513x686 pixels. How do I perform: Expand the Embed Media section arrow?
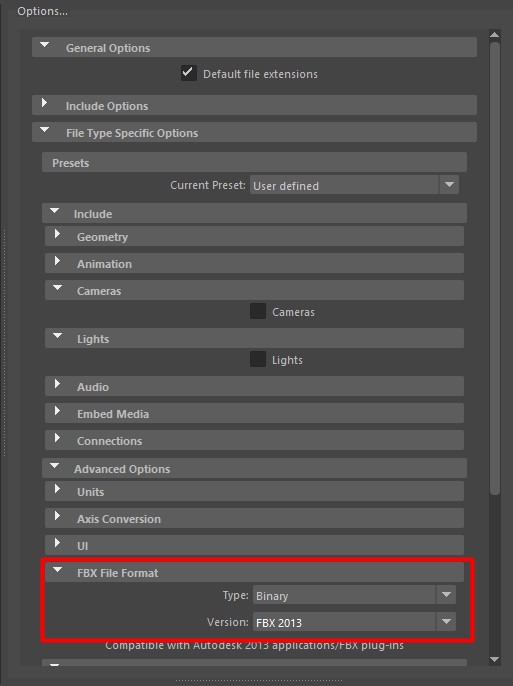tap(57, 411)
